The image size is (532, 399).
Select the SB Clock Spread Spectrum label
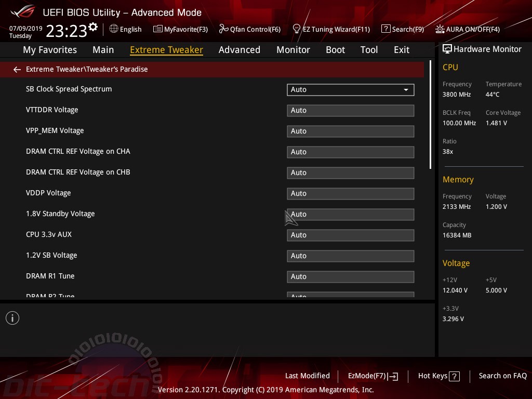tap(69, 89)
